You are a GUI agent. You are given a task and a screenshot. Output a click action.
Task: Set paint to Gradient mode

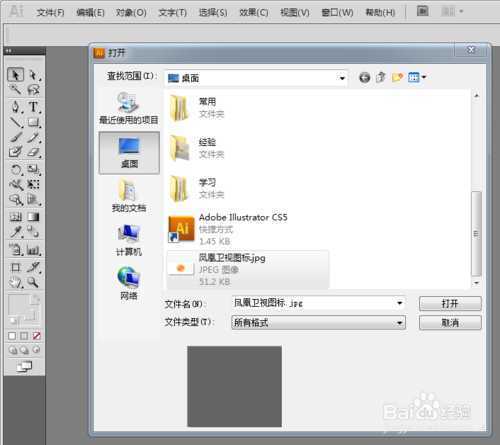click(24, 336)
